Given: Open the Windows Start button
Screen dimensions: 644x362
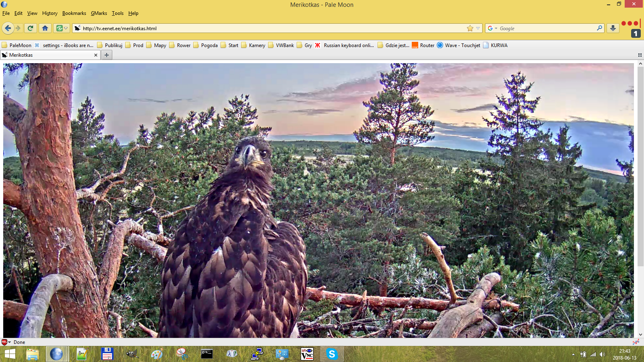Looking at the screenshot, I should point(10,354).
